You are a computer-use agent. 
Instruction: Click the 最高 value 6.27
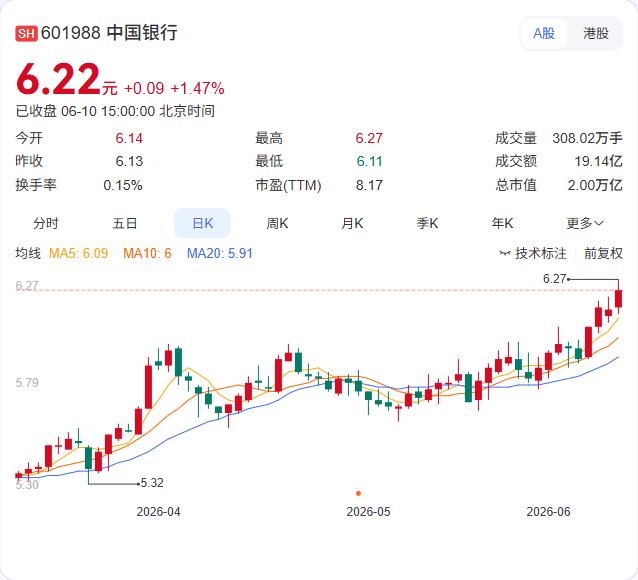click(x=369, y=138)
